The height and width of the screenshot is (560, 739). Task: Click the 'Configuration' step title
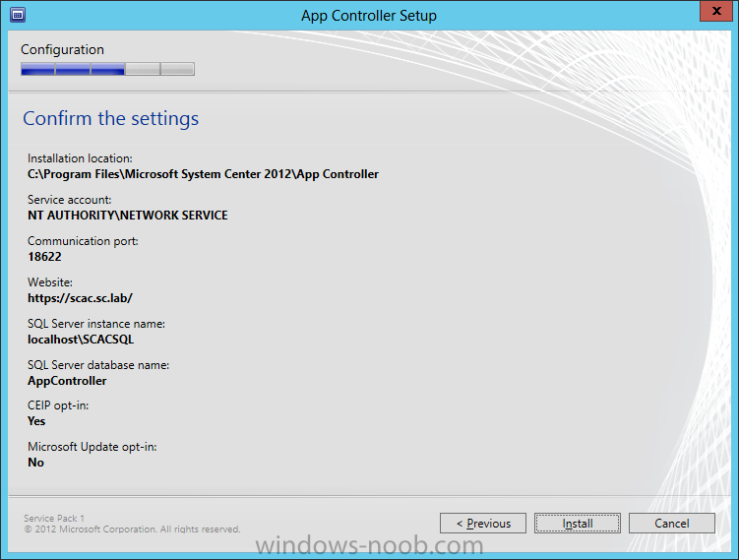pyautogui.click(x=62, y=49)
